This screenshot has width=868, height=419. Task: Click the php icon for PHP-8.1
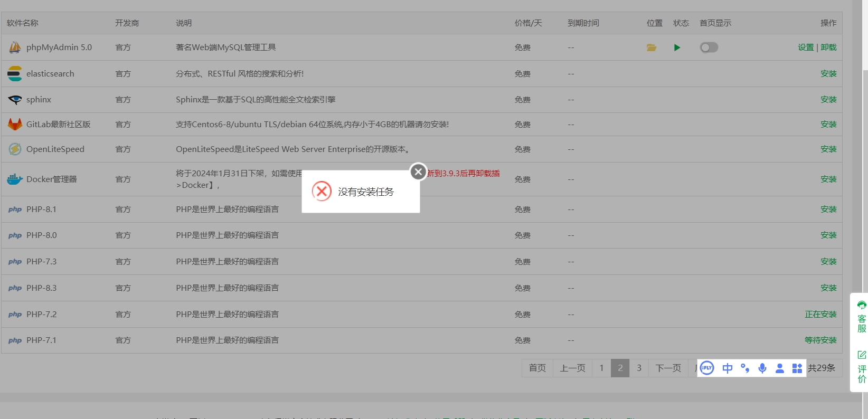(15, 209)
